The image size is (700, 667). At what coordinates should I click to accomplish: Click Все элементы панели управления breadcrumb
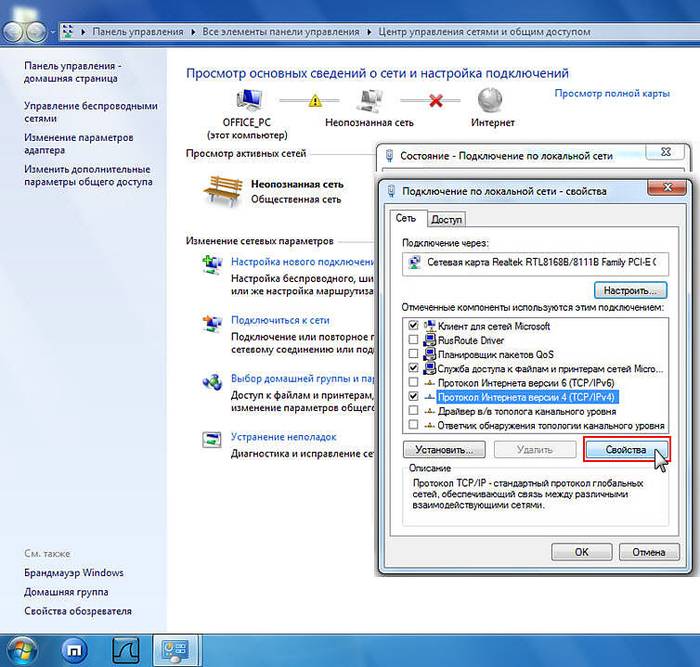281,32
